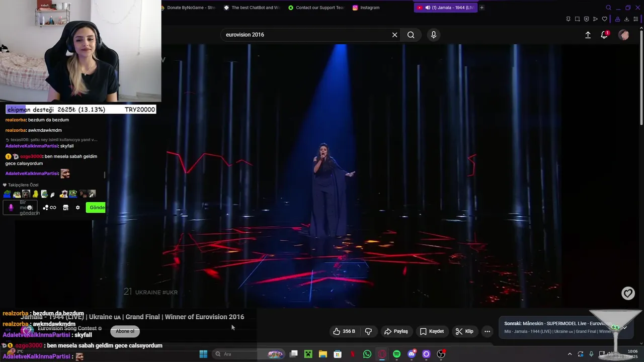Screen dimensions: 644x362
Task: Click the video title 'Jamala - 1944 (LIVE)'
Action: 132,317
